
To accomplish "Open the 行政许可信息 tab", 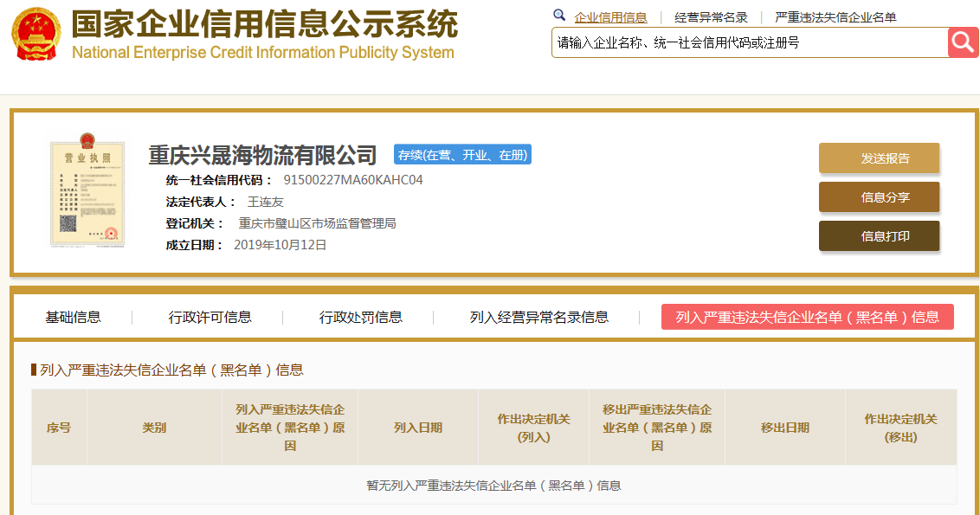I will (210, 318).
